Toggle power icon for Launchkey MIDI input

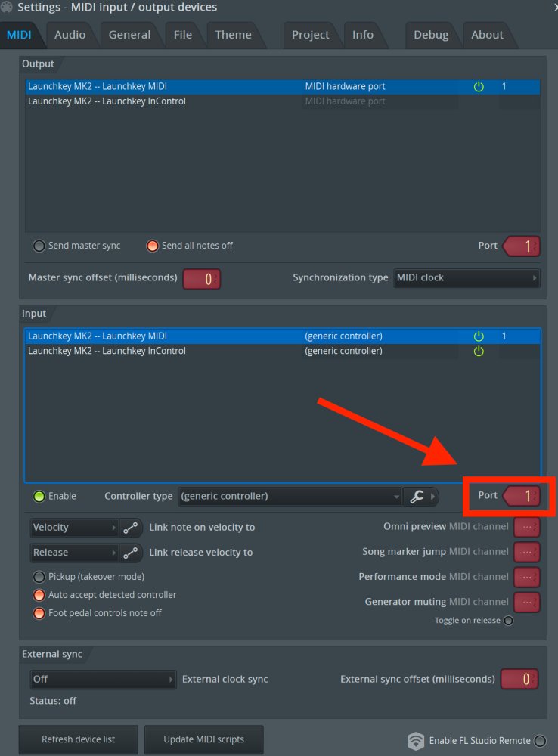479,336
